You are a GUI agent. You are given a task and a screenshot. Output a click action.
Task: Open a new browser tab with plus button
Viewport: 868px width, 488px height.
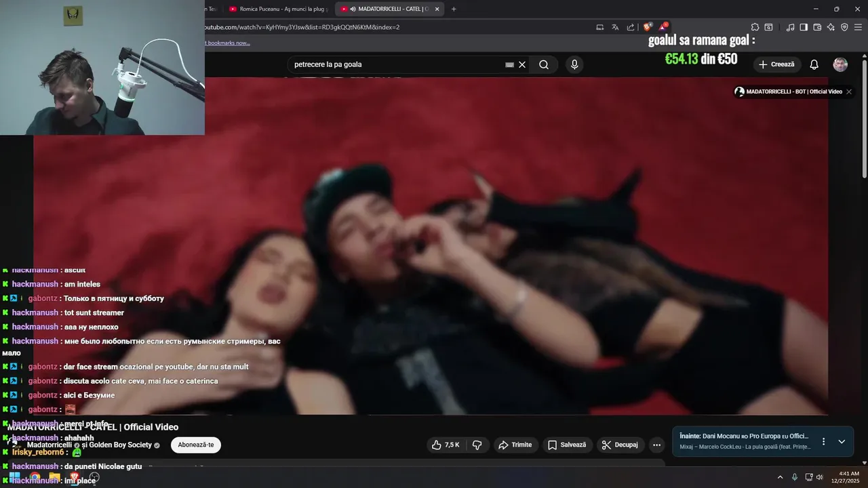454,9
